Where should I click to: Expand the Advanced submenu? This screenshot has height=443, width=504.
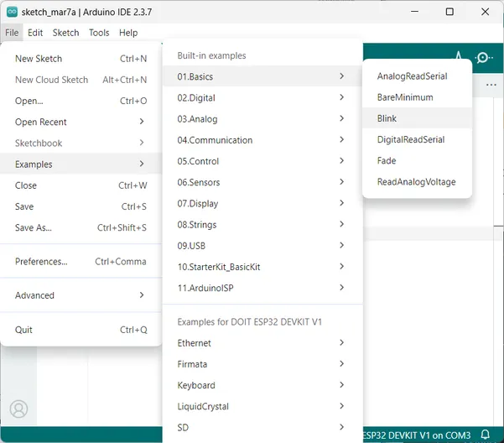click(81, 295)
